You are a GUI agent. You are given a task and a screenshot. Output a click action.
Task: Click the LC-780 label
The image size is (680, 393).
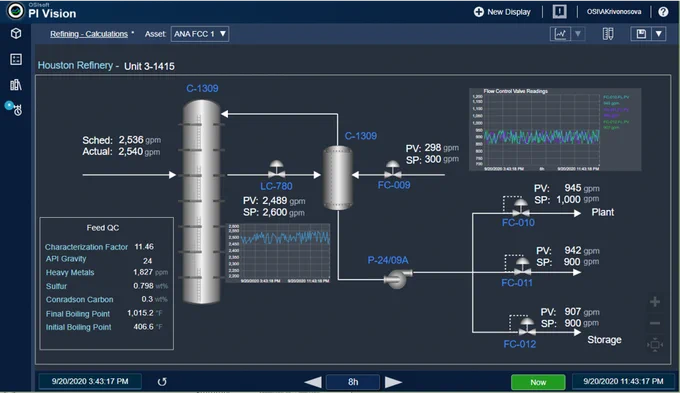276,186
